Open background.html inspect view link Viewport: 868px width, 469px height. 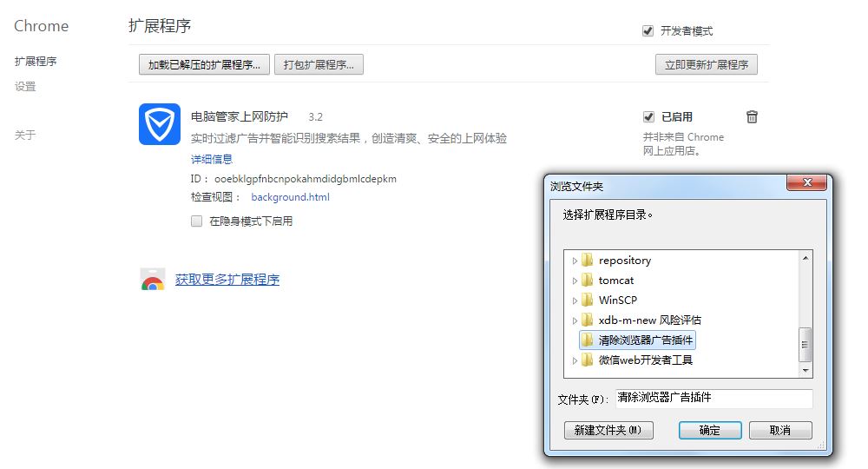pyautogui.click(x=290, y=197)
